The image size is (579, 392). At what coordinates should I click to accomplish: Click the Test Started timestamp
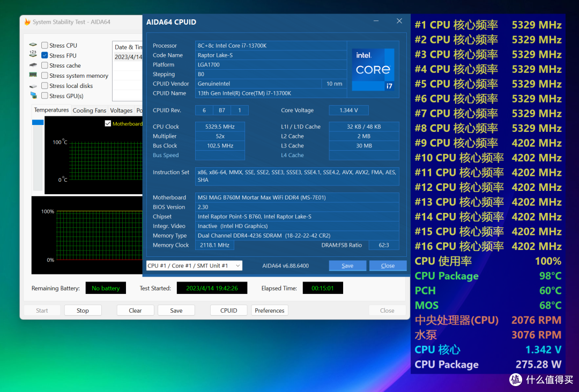[212, 288]
